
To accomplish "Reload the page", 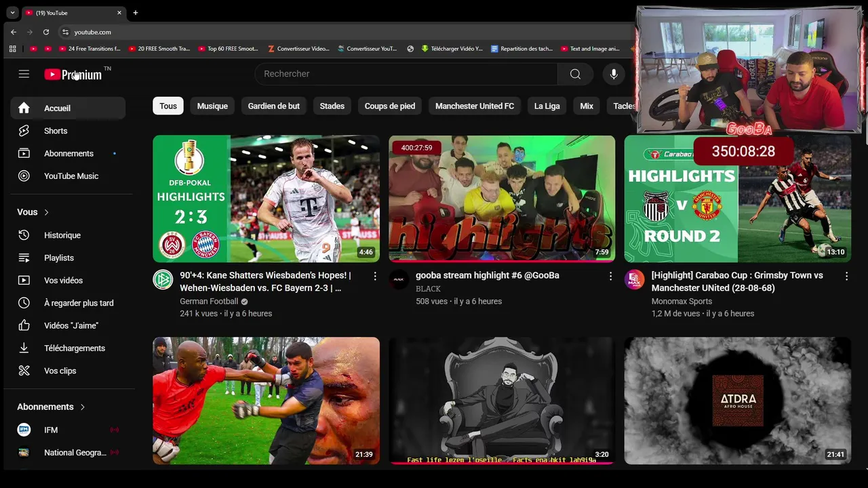I will point(46,32).
